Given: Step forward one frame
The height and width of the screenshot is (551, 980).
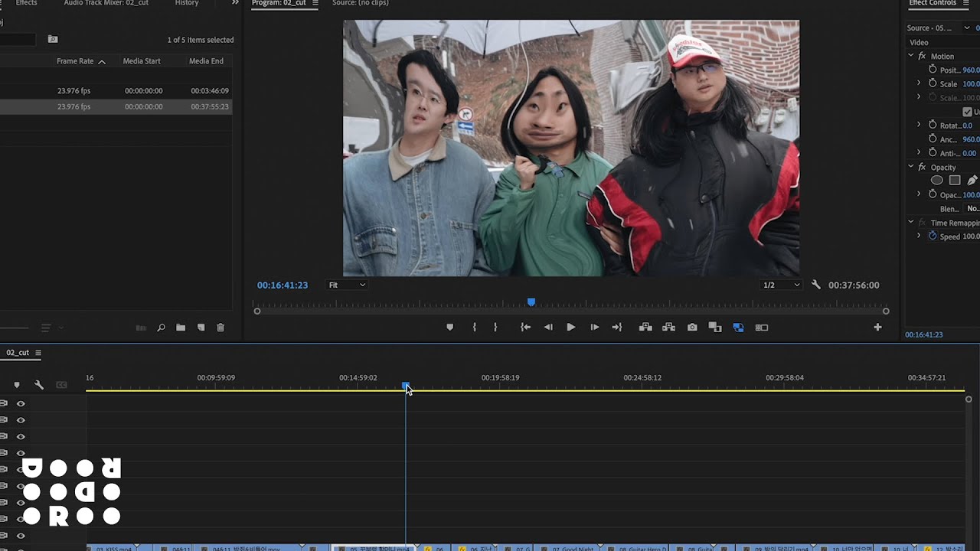Looking at the screenshot, I should pos(594,328).
